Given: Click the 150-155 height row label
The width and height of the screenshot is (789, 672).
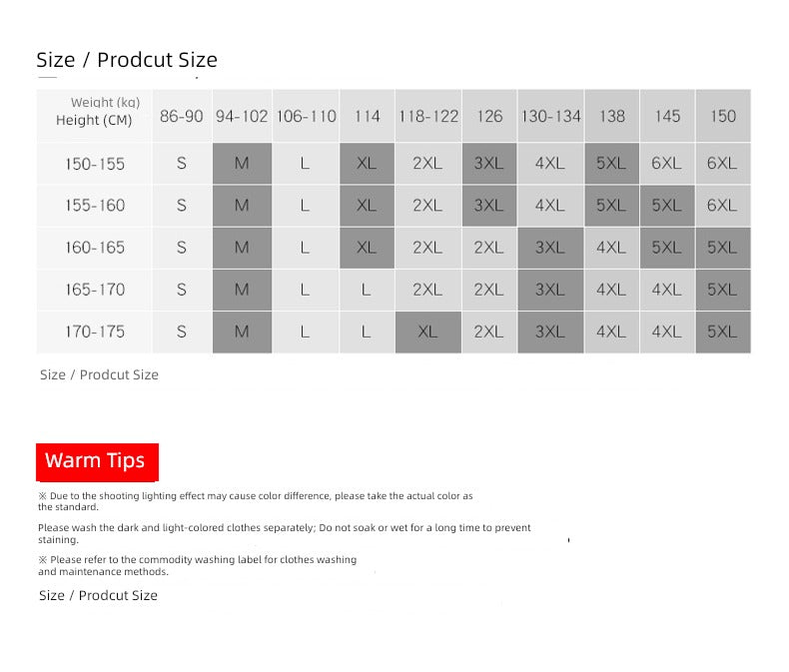Looking at the screenshot, I should [x=95, y=164].
